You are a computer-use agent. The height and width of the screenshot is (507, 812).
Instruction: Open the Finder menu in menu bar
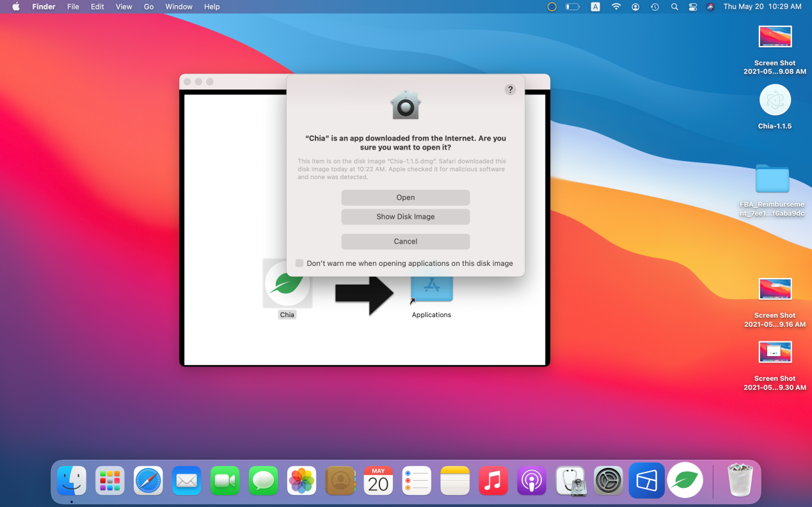[44, 7]
